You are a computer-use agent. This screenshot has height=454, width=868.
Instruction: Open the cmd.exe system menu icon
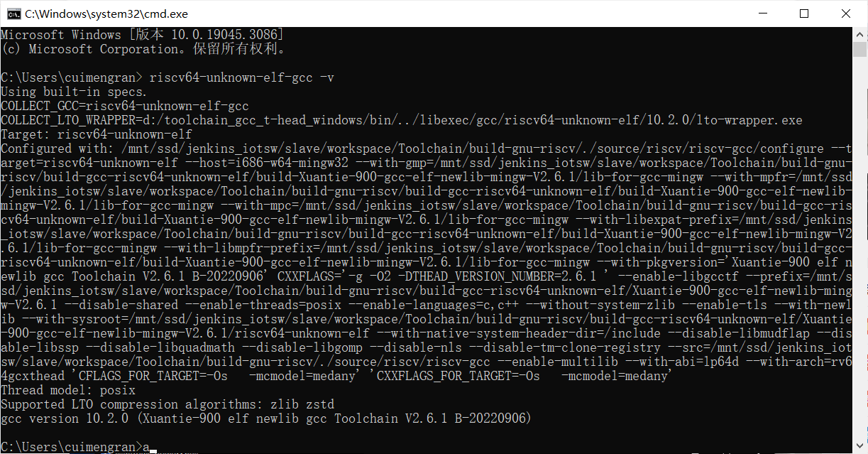(12, 13)
